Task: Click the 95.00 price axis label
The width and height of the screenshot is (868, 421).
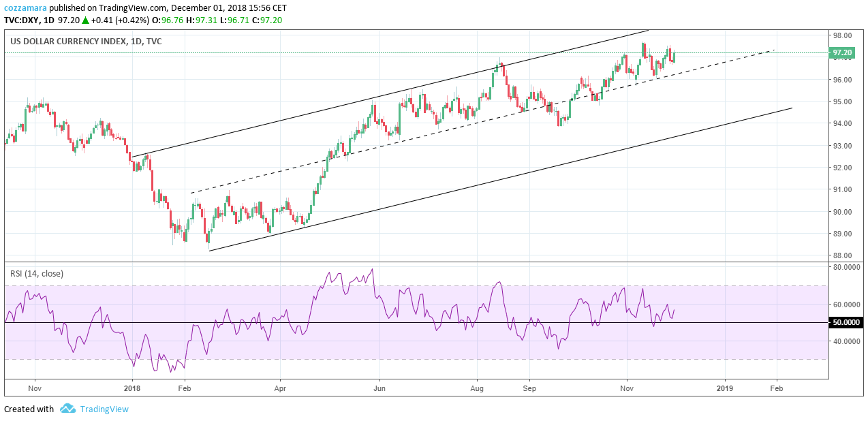Action: point(843,102)
